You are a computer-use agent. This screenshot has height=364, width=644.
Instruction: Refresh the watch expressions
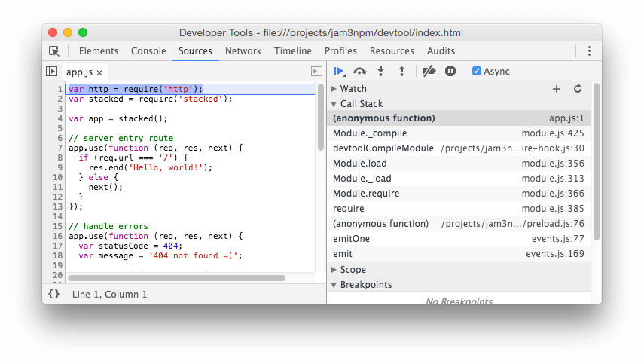click(x=578, y=89)
